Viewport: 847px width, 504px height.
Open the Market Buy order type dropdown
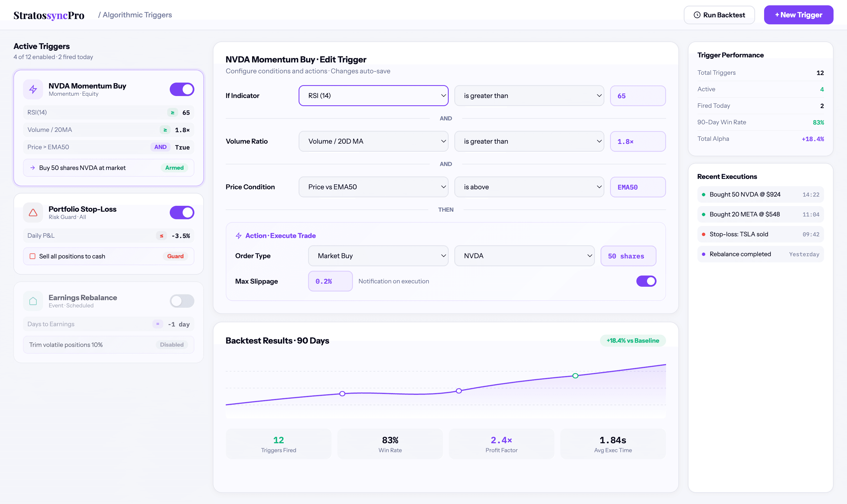[x=378, y=256]
